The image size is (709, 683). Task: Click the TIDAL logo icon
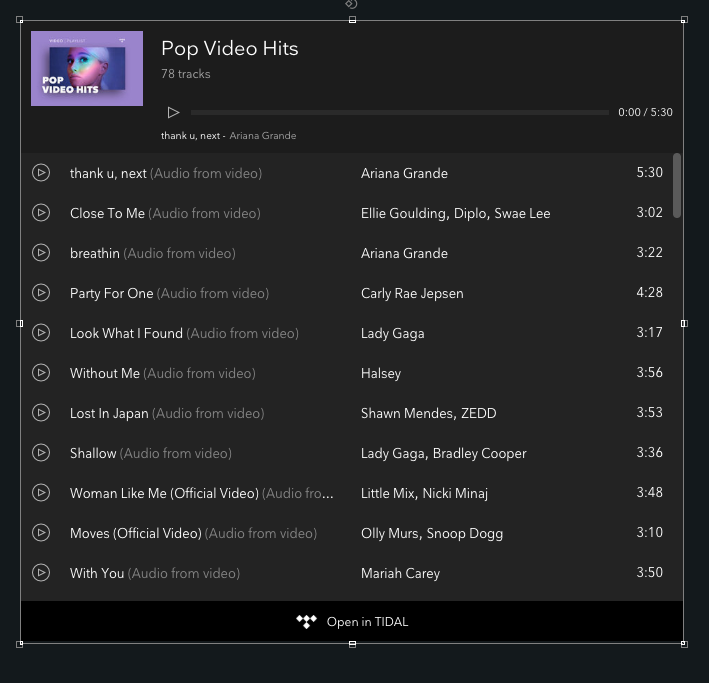(x=307, y=621)
